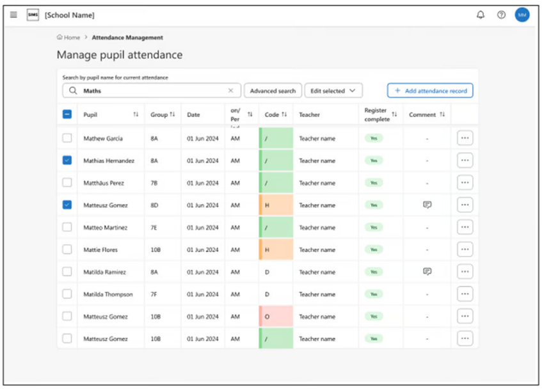Sort by the Code column arrows
542x392 pixels.
pos(284,114)
